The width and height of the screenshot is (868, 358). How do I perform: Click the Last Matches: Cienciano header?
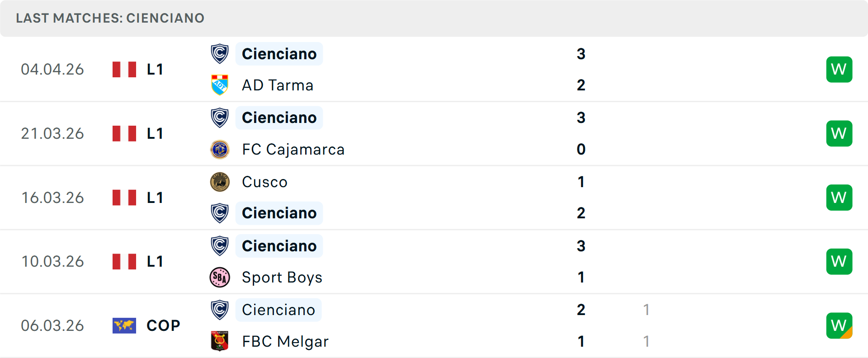tap(110, 18)
